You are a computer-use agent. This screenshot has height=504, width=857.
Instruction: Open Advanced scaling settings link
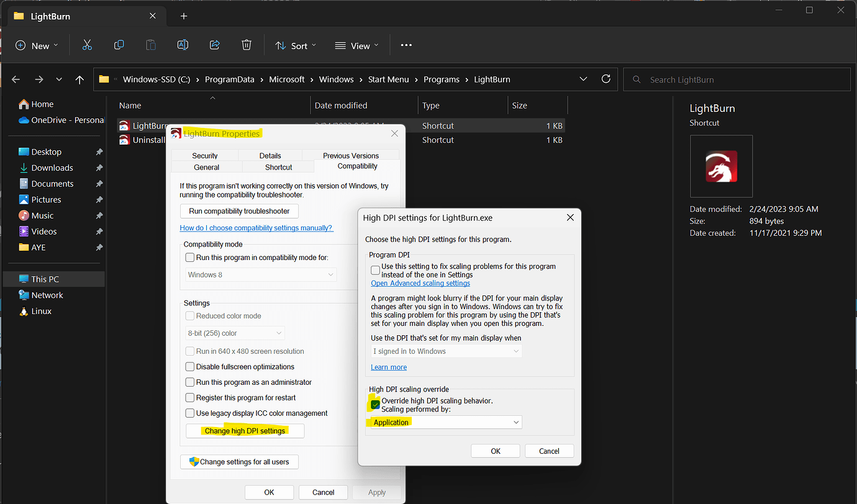click(420, 283)
